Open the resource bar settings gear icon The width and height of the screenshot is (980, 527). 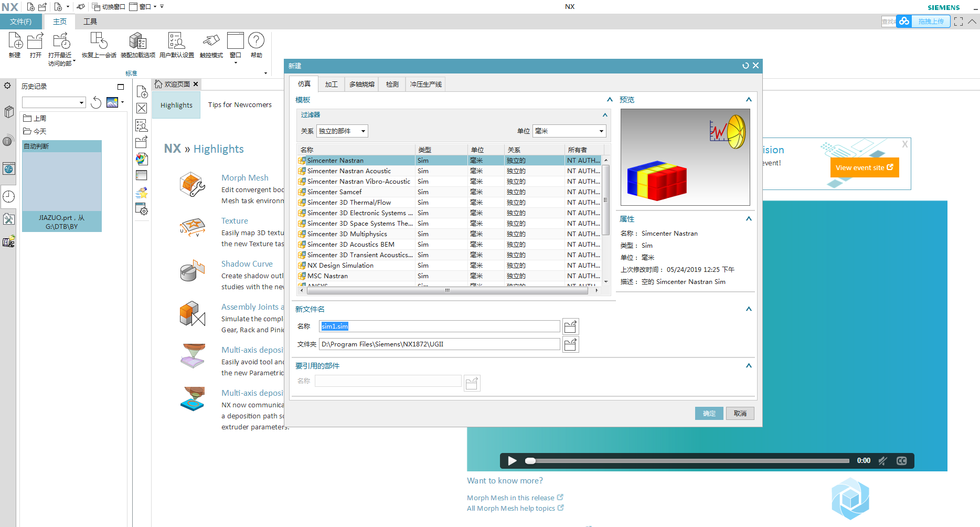point(8,86)
